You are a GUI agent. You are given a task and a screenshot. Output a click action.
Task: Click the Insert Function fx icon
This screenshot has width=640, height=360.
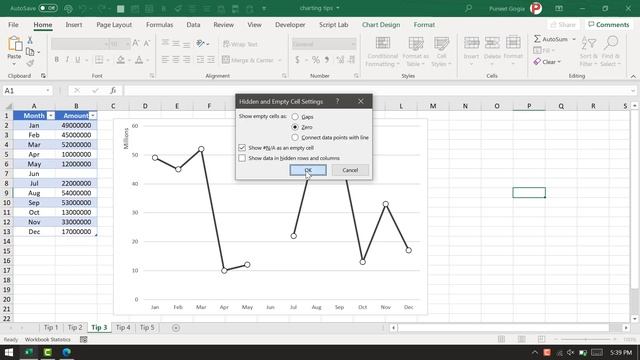coord(113,91)
